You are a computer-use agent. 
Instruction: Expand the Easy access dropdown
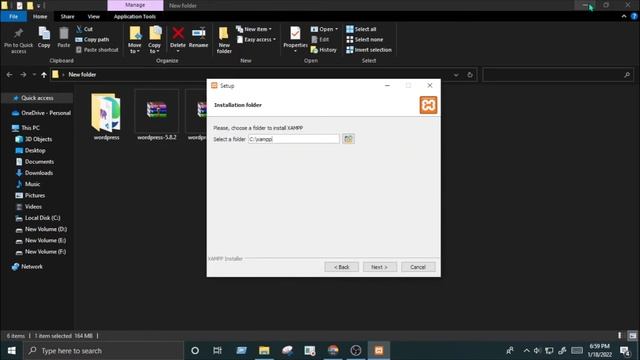(x=256, y=40)
